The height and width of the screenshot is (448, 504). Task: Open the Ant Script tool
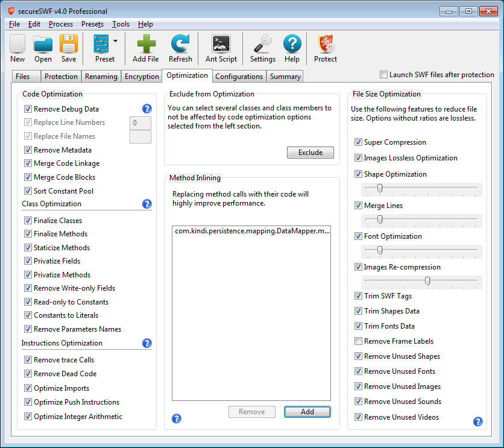[x=221, y=45]
